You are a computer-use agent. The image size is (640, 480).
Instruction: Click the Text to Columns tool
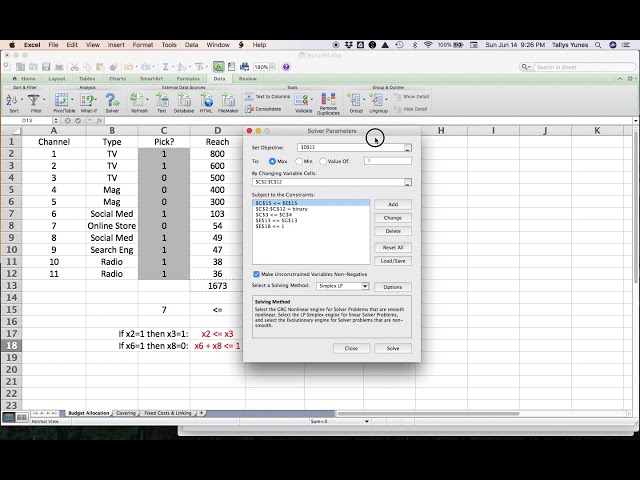(x=267, y=97)
